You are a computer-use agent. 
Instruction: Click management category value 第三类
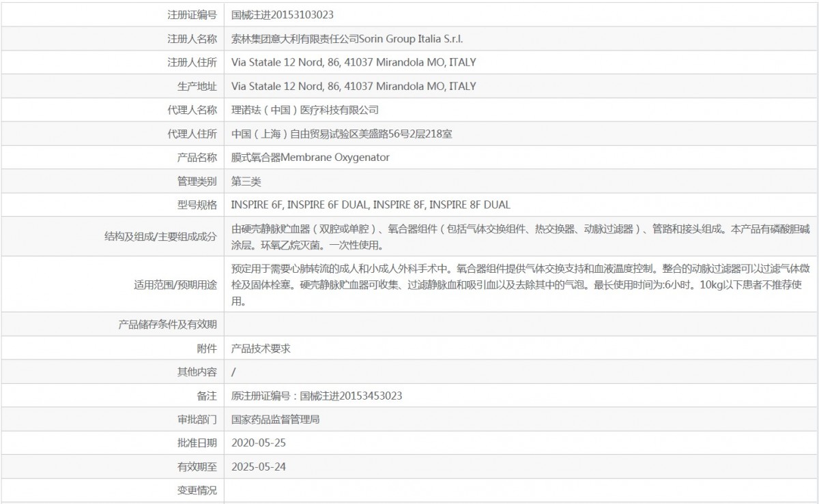point(246,181)
